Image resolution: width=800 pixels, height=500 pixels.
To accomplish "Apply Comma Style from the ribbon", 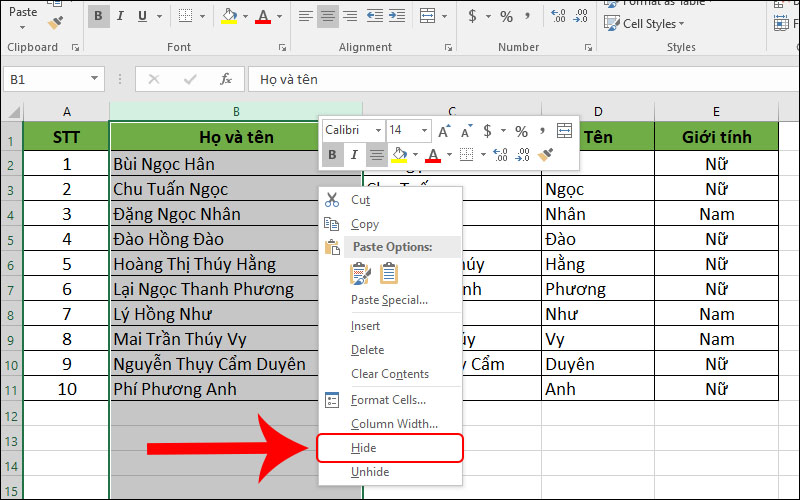I will pyautogui.click(x=527, y=16).
